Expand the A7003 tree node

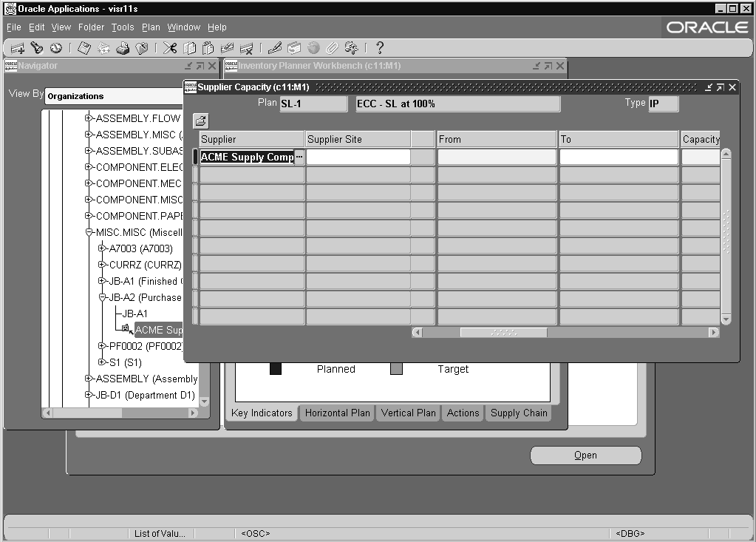[101, 248]
